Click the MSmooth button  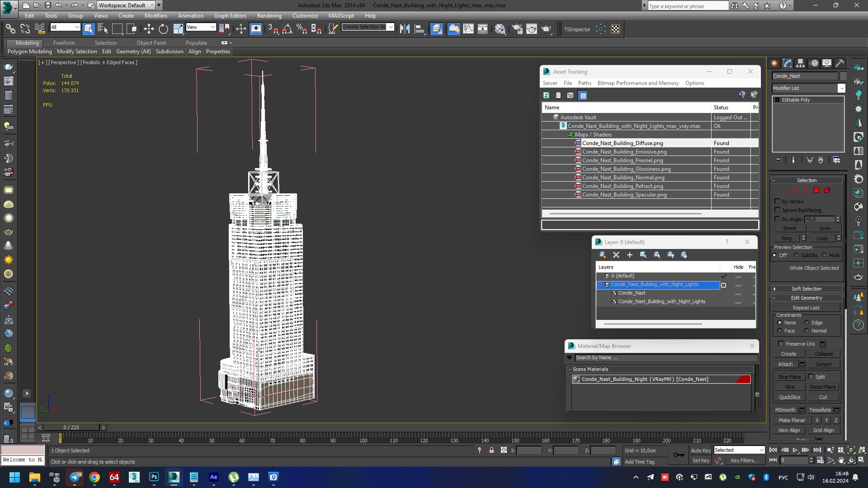tap(785, 410)
